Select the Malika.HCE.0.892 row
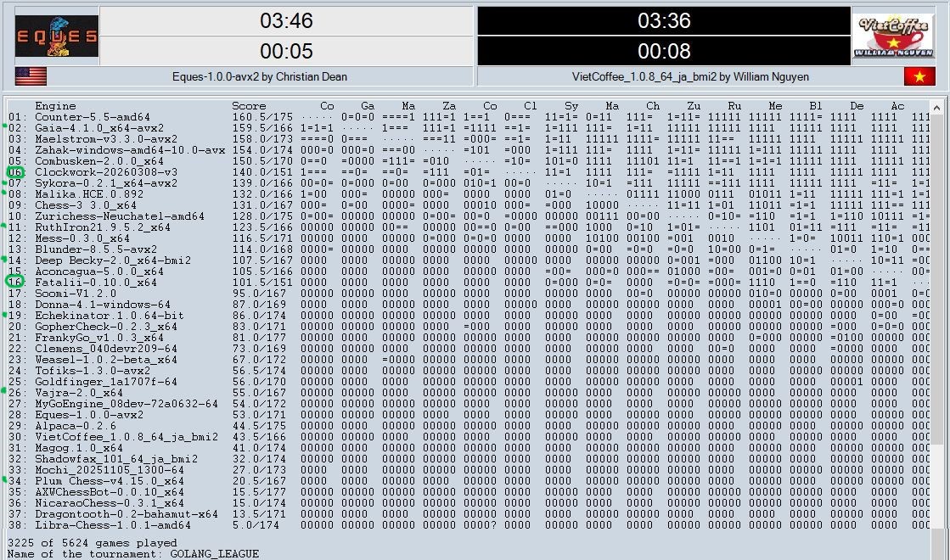The image size is (950, 560). [x=468, y=193]
